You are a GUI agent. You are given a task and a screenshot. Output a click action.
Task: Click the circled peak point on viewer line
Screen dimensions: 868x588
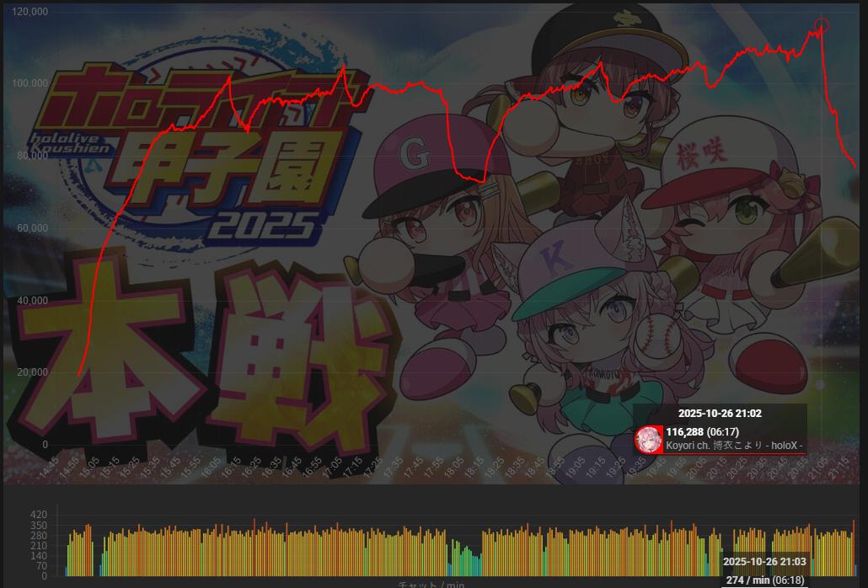pyautogui.click(x=822, y=25)
